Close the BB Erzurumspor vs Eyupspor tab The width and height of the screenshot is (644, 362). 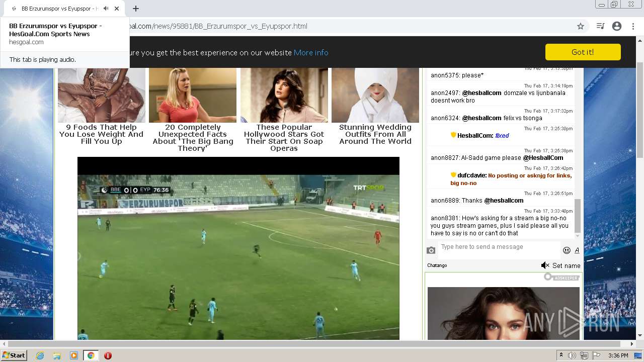117,9
